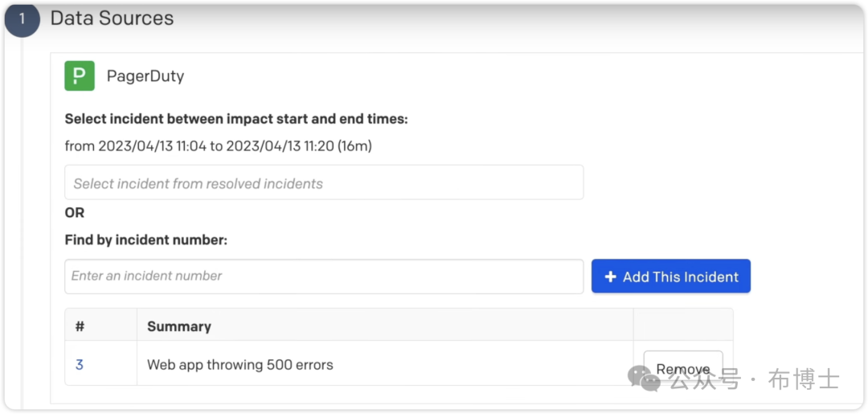868x414 pixels.
Task: Click the WeChat watermark logo
Action: pos(644,378)
